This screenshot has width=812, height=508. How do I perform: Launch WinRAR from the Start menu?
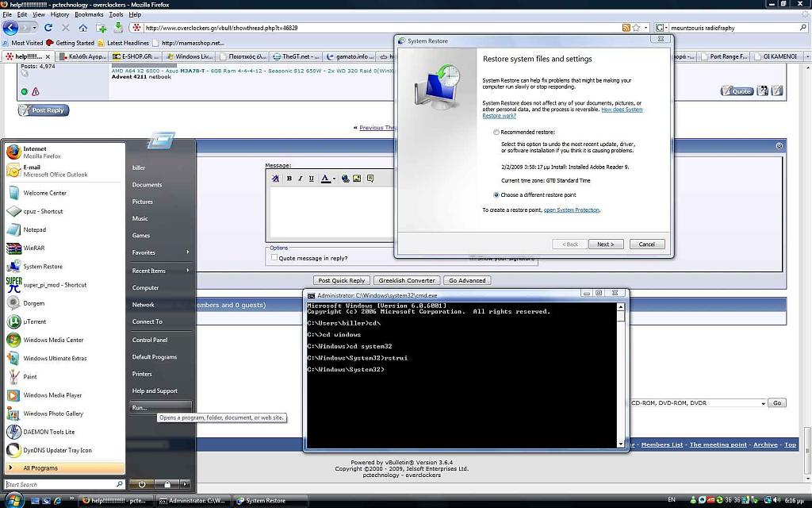point(65,248)
